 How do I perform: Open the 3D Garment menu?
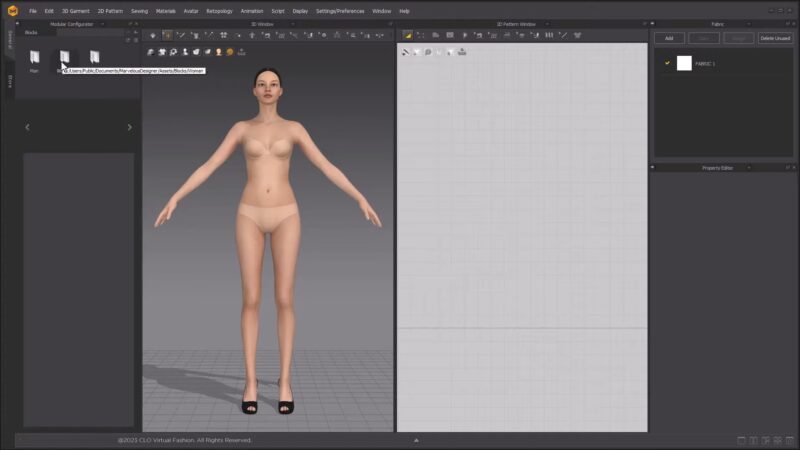click(x=76, y=11)
